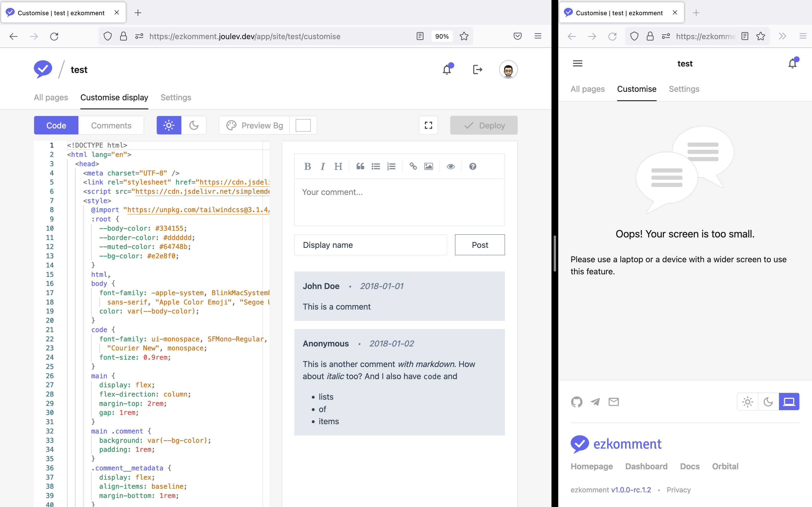Open the Firefox application menu
812x507 pixels.
tap(538, 36)
